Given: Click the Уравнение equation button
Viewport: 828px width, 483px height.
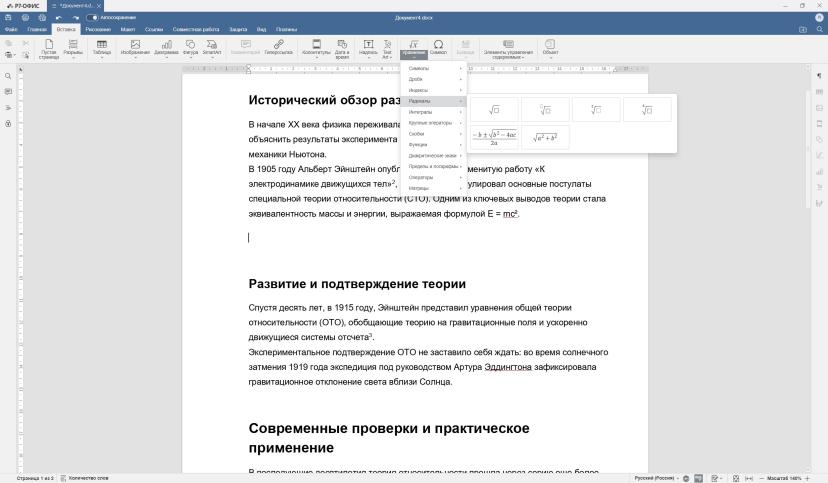Looking at the screenshot, I should click(414, 49).
